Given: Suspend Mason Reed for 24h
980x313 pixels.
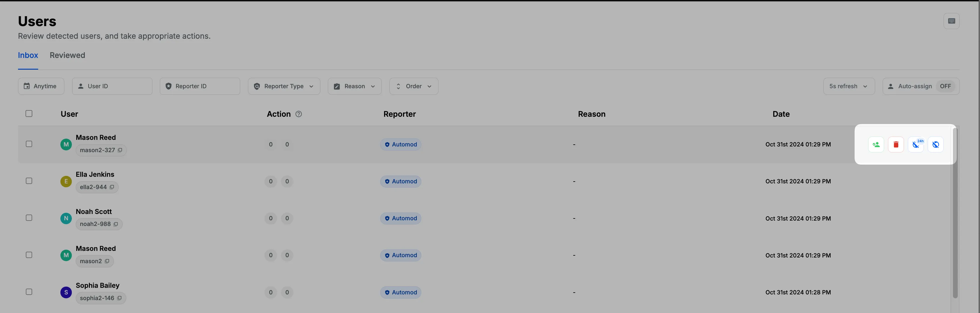Looking at the screenshot, I should (916, 144).
